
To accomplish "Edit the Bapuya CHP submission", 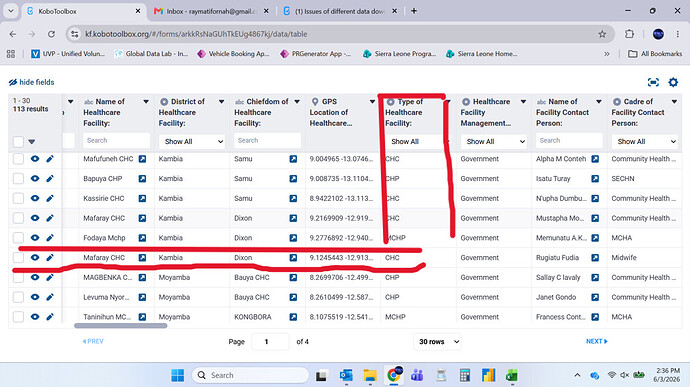I will pos(50,179).
